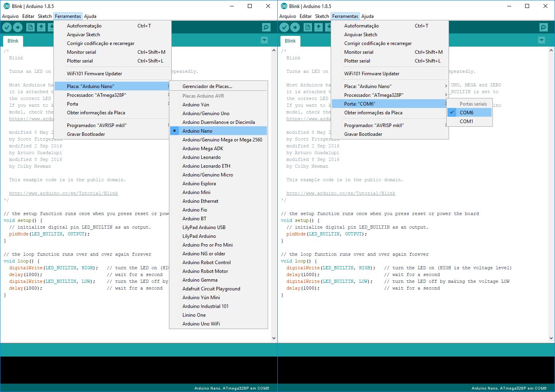The height and width of the screenshot is (392, 555).
Task: Expand Porta "COM6" submenu in right window
Action: (390, 104)
